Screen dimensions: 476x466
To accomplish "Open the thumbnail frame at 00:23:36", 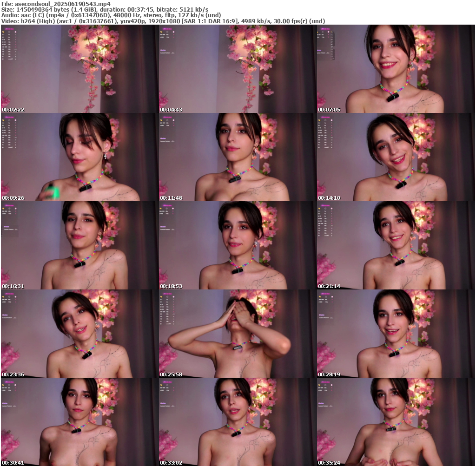I will [x=79, y=334].
